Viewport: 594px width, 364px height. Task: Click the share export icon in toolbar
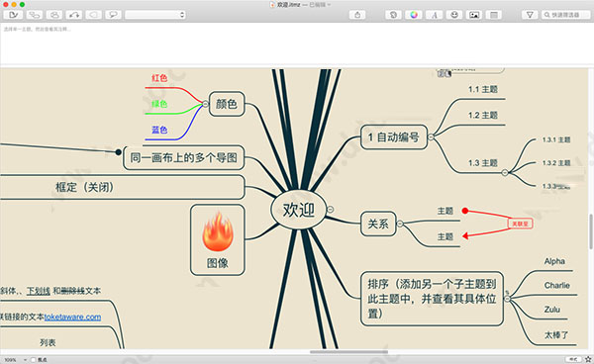[x=357, y=15]
